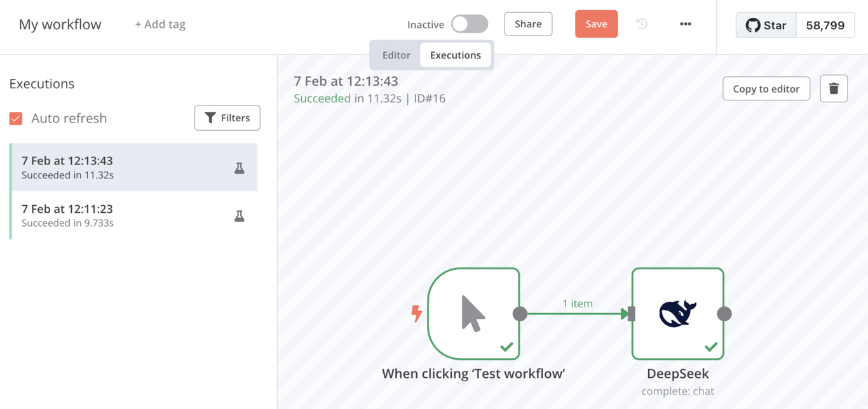Open the three-dot workflow options menu
Viewport: 868px width, 409px height.
(685, 23)
